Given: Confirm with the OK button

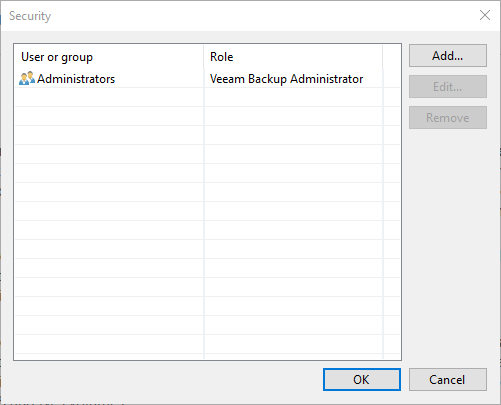Looking at the screenshot, I should [362, 379].
